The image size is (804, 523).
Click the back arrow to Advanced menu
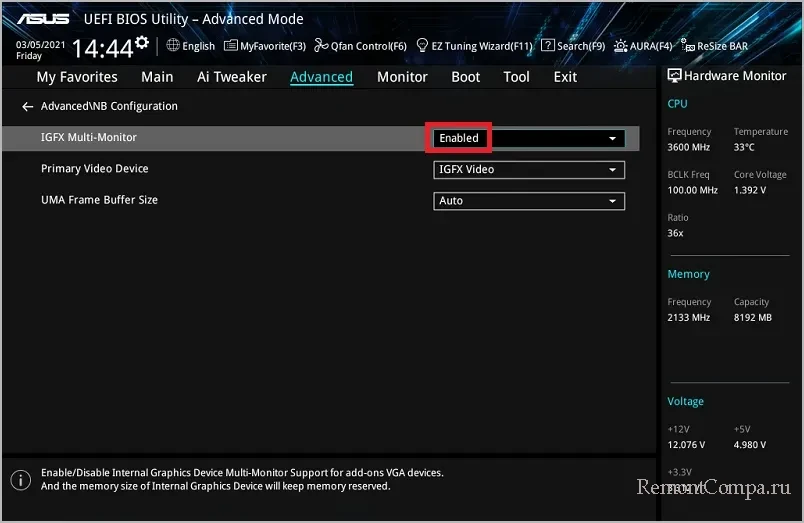click(x=28, y=106)
